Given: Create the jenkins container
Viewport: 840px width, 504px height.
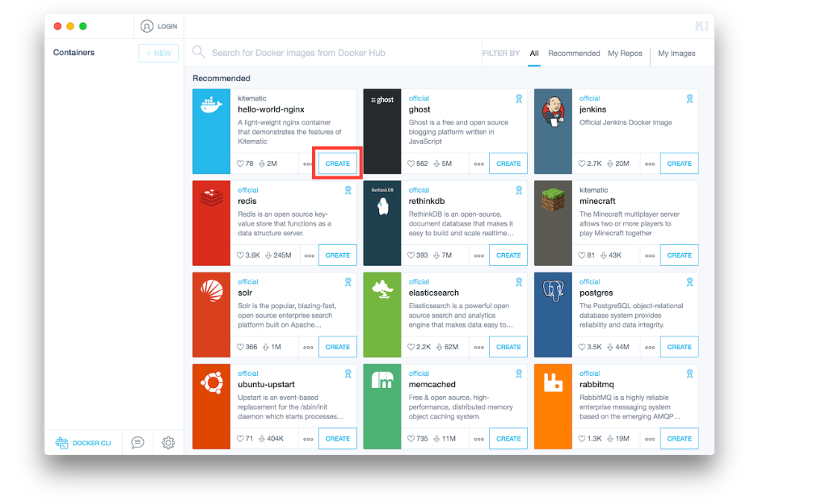Looking at the screenshot, I should coord(679,164).
